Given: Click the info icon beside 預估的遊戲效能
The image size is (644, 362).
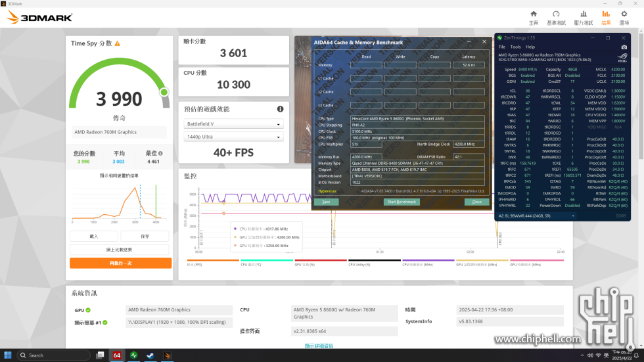Looking at the screenshot, I should click(x=280, y=109).
